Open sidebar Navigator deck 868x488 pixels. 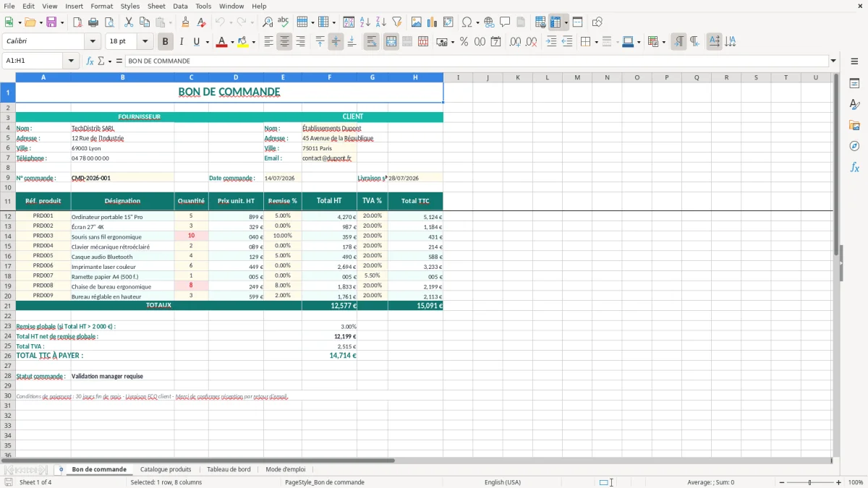click(x=854, y=146)
